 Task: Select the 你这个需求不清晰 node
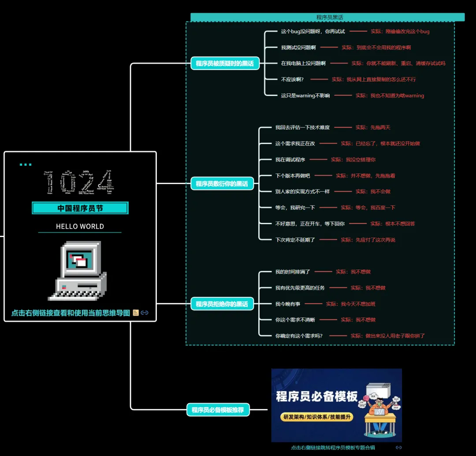tap(295, 320)
